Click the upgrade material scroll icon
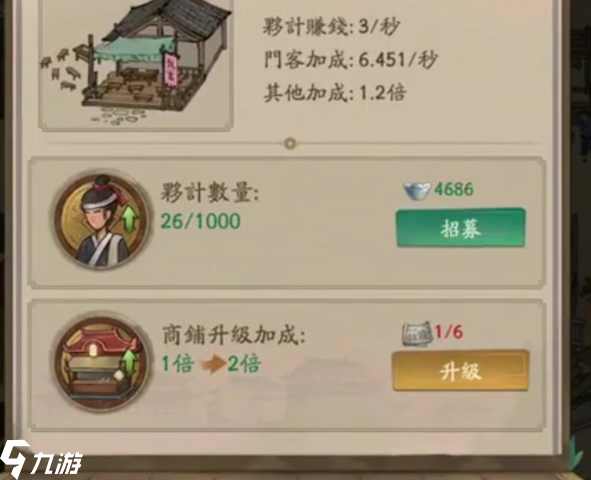591x480 pixels. (417, 333)
